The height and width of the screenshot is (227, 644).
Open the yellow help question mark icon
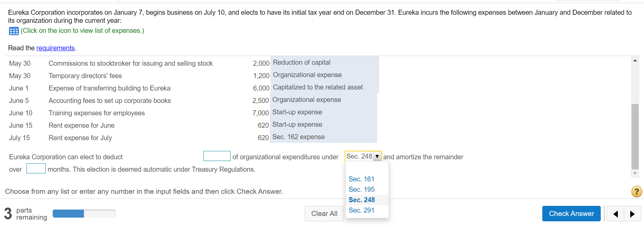point(637,191)
